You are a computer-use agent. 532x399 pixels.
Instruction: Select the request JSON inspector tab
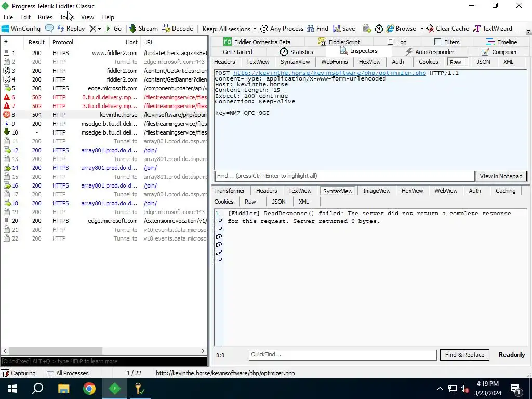point(483,62)
